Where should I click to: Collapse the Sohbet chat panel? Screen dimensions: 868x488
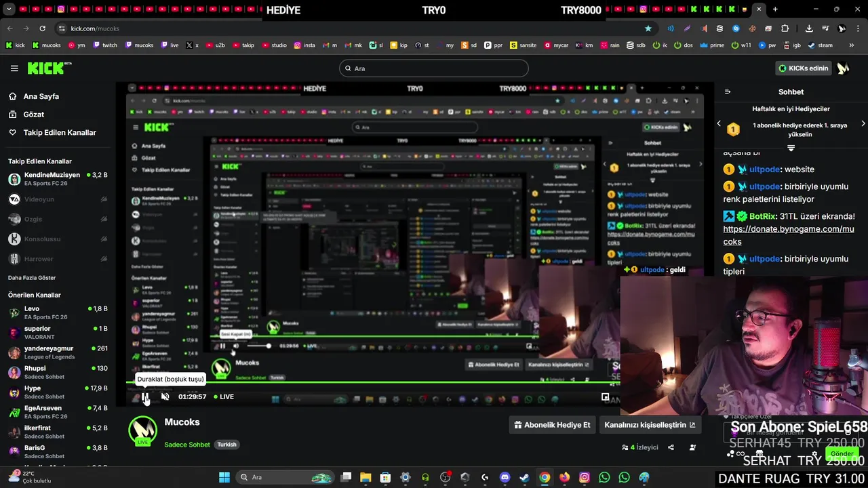coord(728,92)
